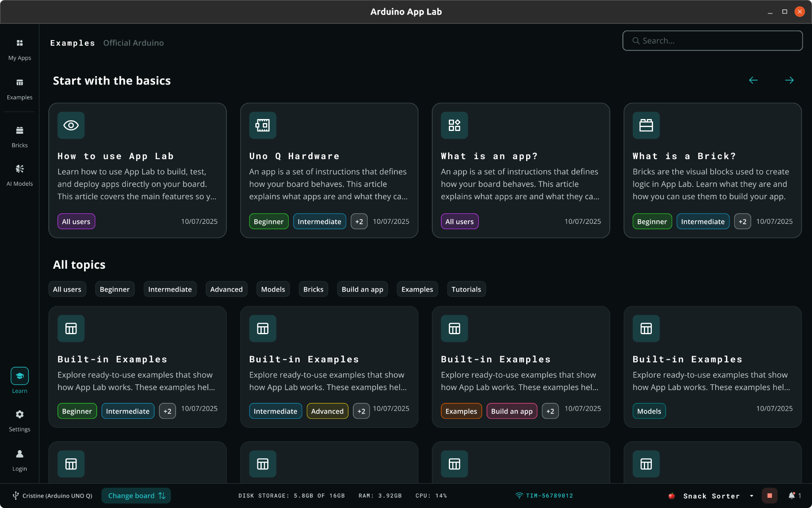Select the Examples tab at the top
The height and width of the screenshot is (508, 812).
[x=73, y=43]
